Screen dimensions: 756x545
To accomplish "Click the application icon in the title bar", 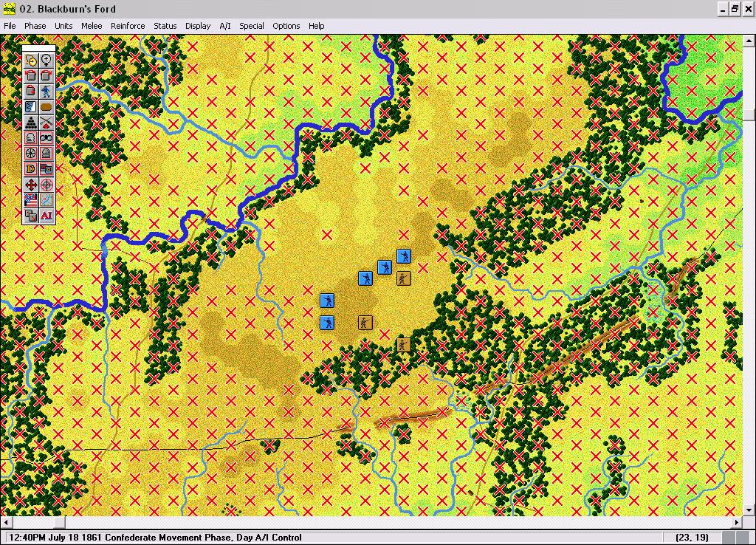I will point(9,9).
